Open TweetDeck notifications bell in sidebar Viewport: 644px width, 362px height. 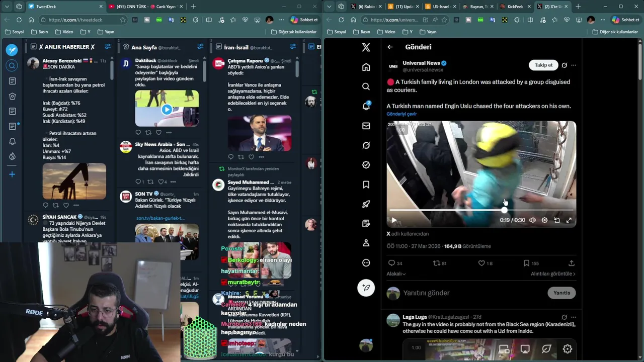[x=12, y=141]
